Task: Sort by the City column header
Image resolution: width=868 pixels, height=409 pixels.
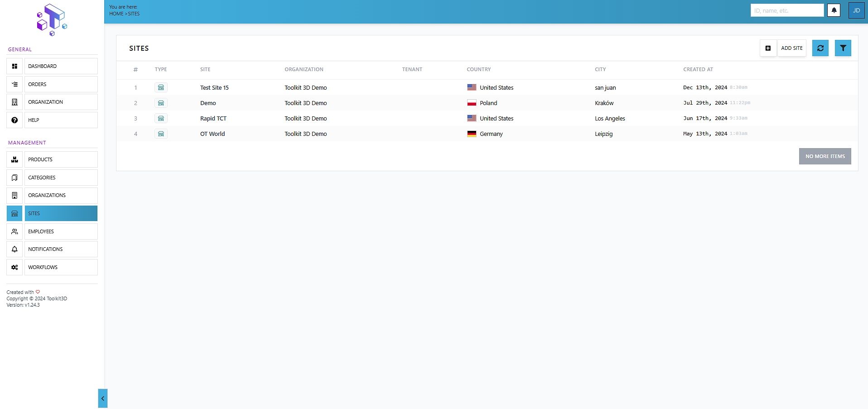Action: [600, 69]
